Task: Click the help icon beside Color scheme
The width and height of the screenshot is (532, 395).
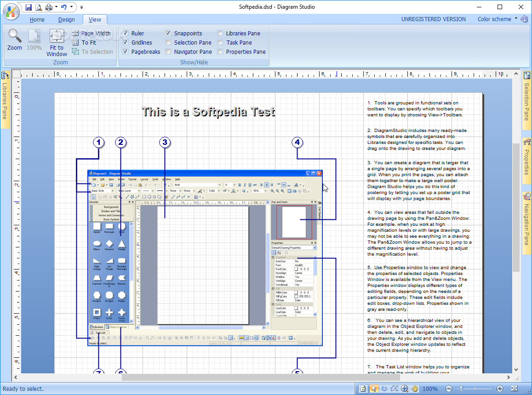Action: pos(524,19)
